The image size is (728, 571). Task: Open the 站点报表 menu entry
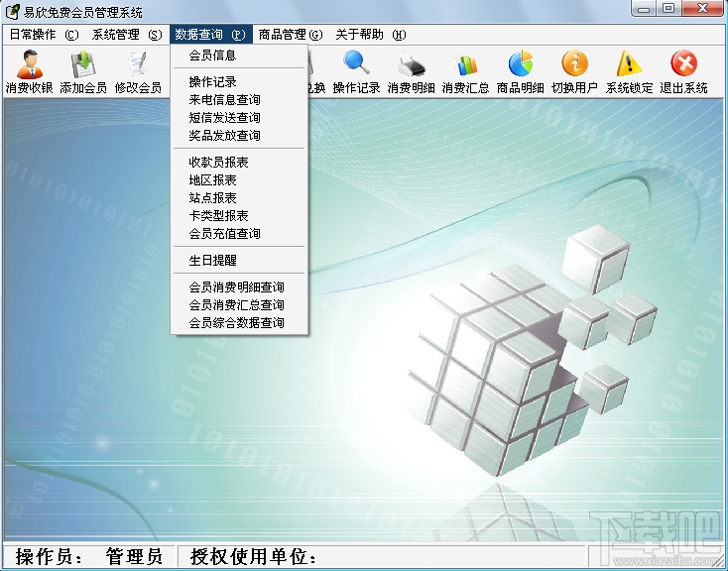coord(239,197)
